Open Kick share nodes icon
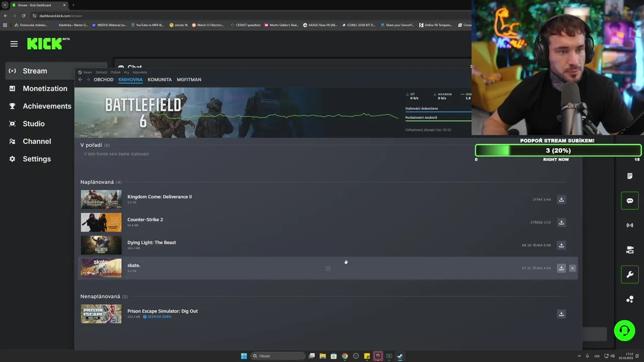 (630, 299)
